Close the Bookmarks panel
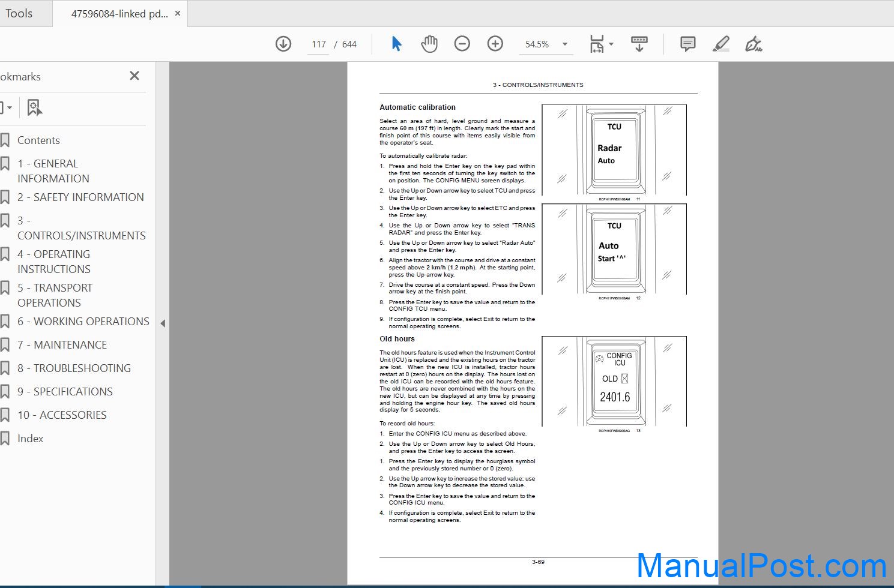The image size is (894, 588). coord(134,76)
